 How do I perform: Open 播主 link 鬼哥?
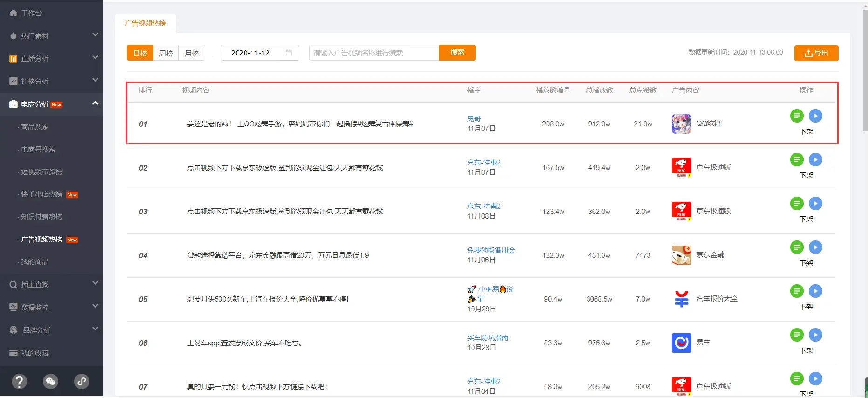click(x=474, y=119)
